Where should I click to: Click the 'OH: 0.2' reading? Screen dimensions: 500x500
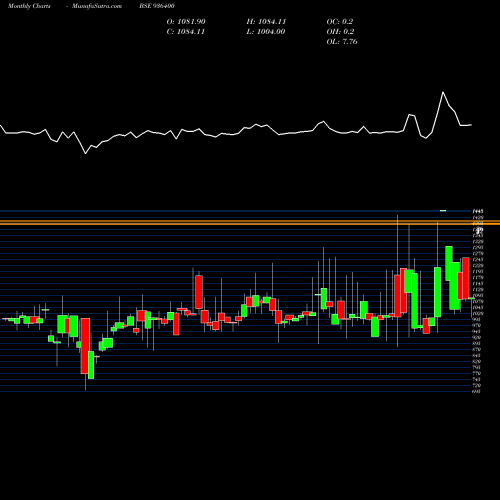coord(340,32)
